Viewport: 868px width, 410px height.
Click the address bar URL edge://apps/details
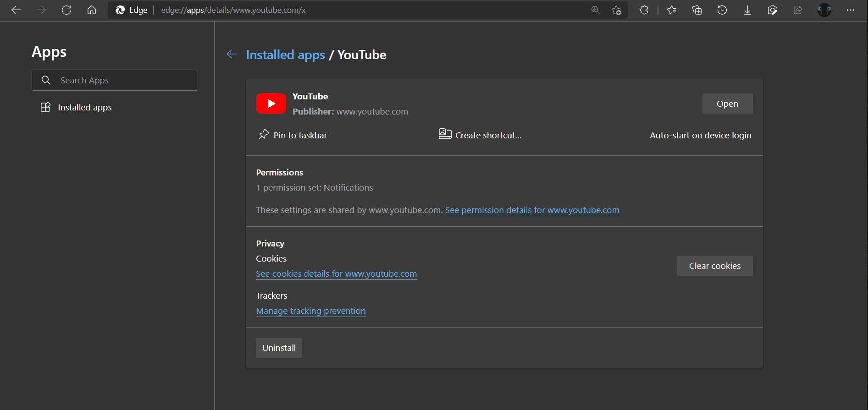pos(233,10)
